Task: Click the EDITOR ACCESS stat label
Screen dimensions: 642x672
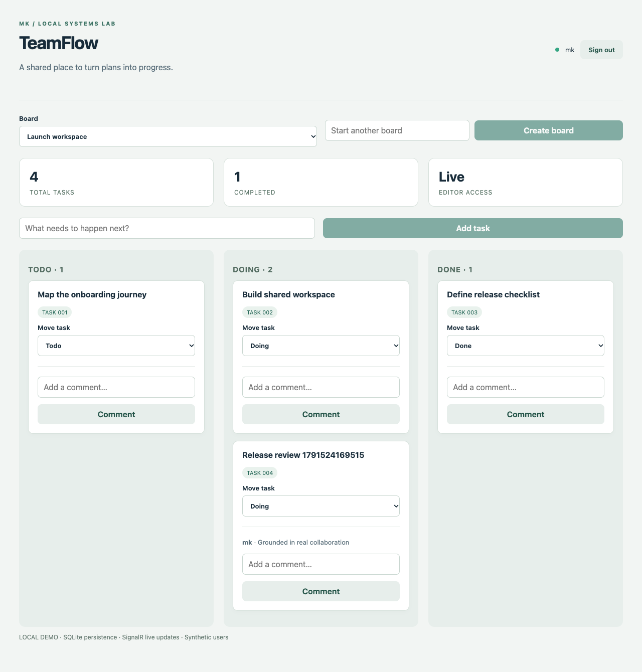Action: (x=465, y=193)
